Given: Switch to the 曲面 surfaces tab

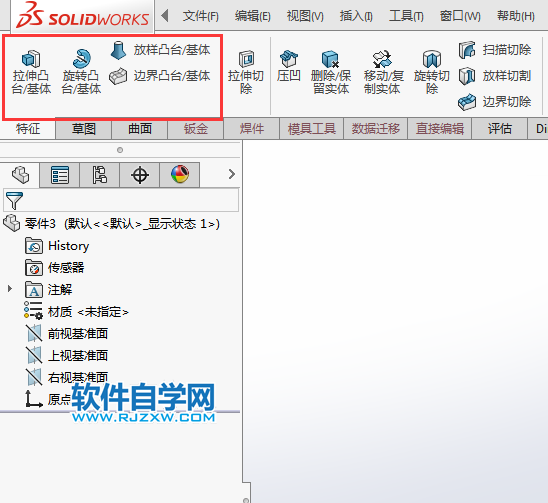Looking at the screenshot, I should [x=140, y=129].
